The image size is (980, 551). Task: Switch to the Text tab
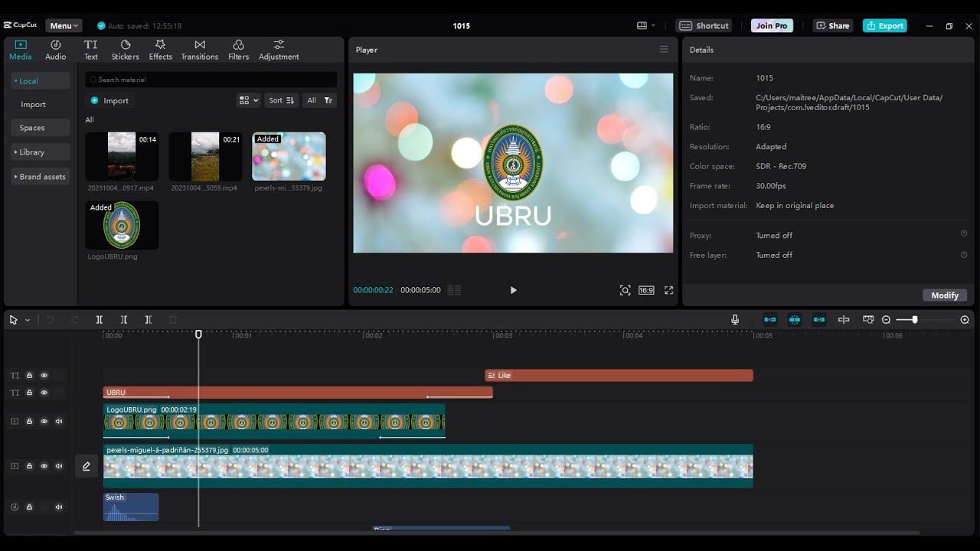(x=90, y=50)
